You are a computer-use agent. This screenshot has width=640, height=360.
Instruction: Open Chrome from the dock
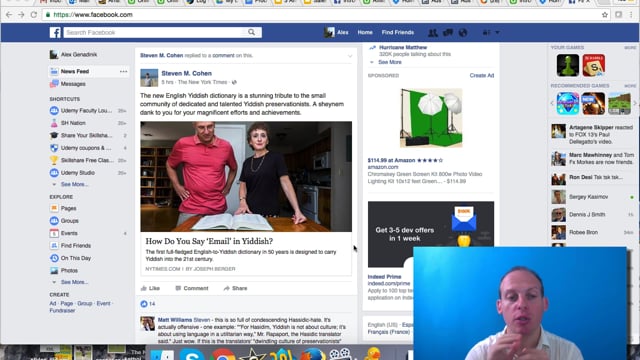[223, 354]
